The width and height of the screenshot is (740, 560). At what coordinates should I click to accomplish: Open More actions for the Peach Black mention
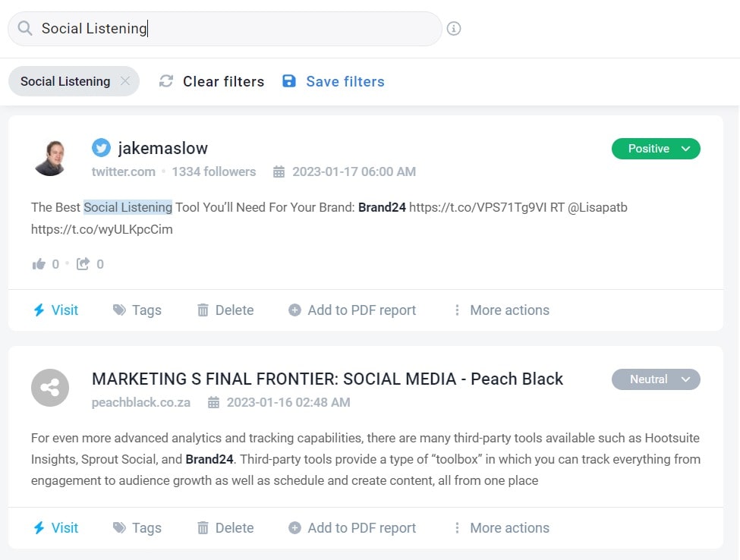[x=502, y=528]
